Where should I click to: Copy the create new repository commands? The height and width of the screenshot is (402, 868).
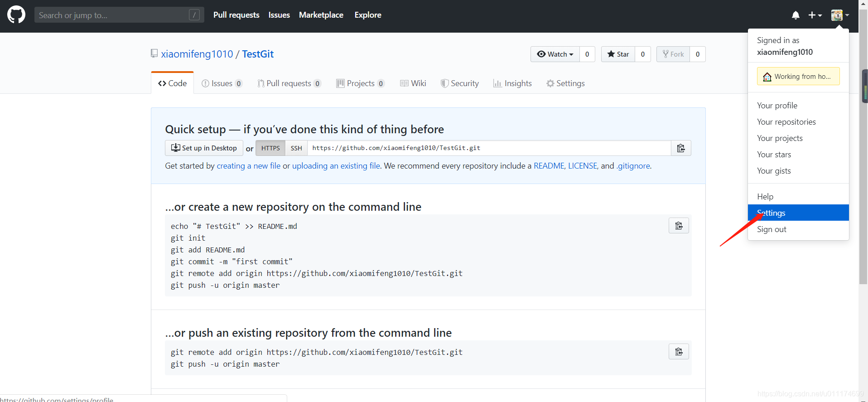pos(679,226)
